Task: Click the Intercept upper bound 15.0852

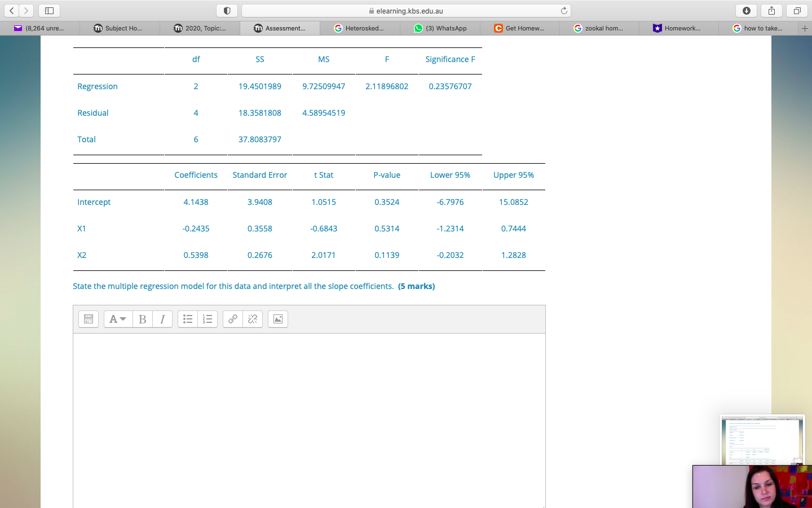Action: click(514, 202)
